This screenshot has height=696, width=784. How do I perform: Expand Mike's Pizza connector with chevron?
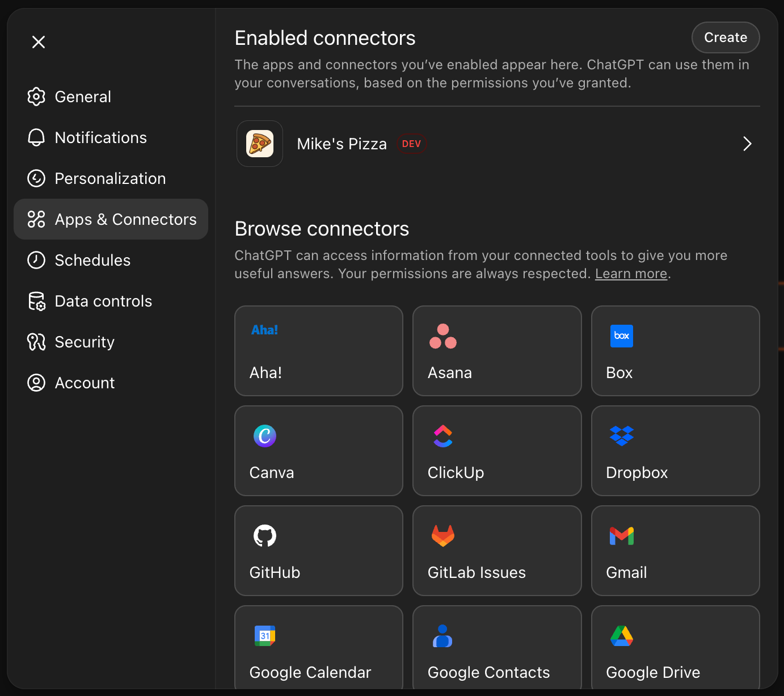pos(747,144)
